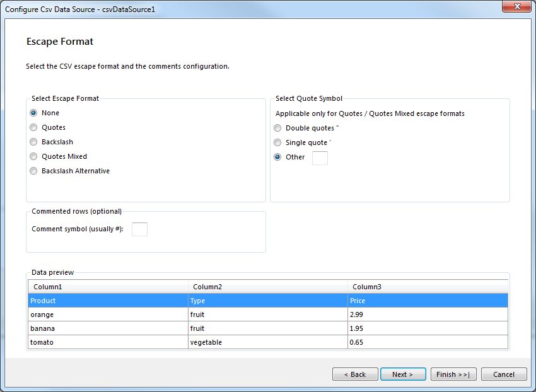Image resolution: width=536 pixels, height=392 pixels.
Task: Click the custom quote symbol input box
Action: coord(320,159)
